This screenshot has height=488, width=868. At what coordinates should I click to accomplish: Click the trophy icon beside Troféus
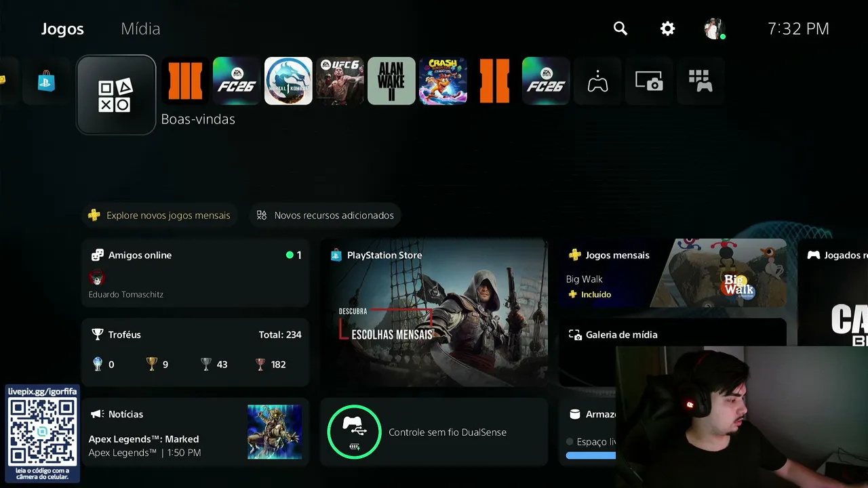pos(98,334)
